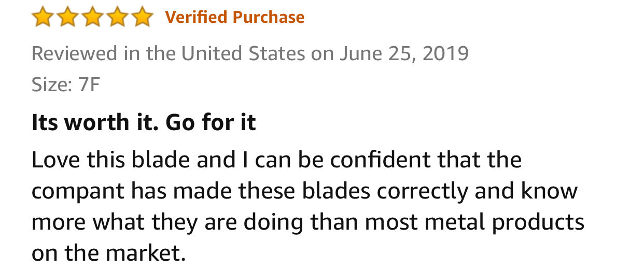Click the 'Size:' label
This screenshot has width=644, height=269.
(52, 84)
